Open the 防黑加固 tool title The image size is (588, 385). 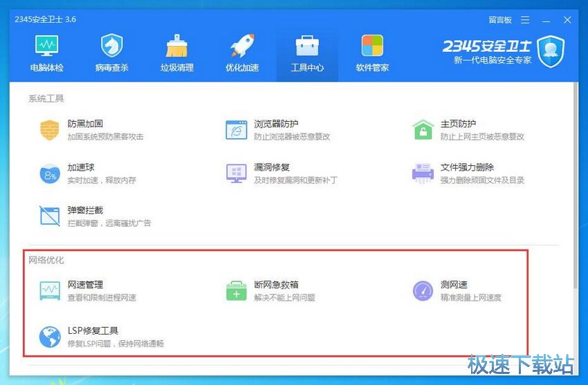85,124
